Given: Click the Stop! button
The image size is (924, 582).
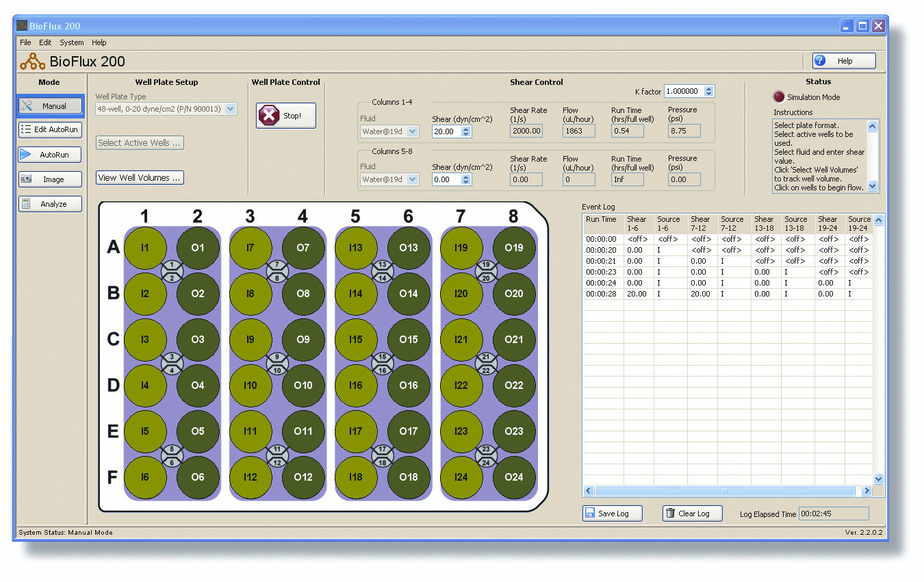Looking at the screenshot, I should 286,116.
